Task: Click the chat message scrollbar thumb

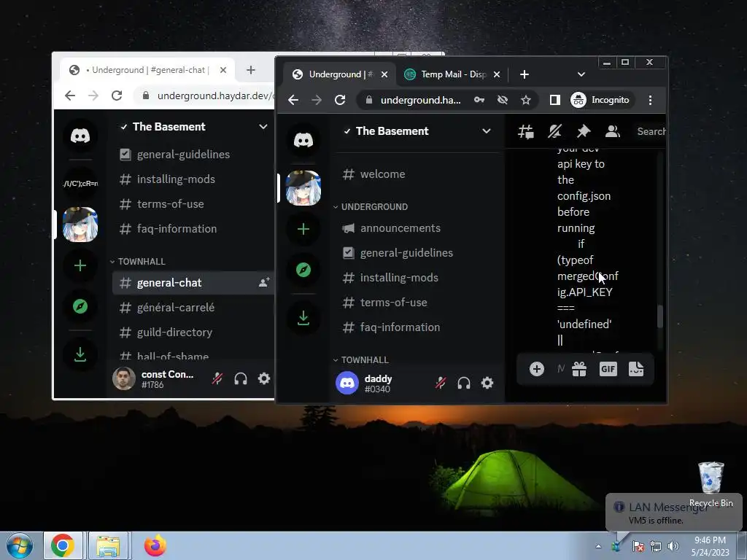Action: click(x=659, y=316)
